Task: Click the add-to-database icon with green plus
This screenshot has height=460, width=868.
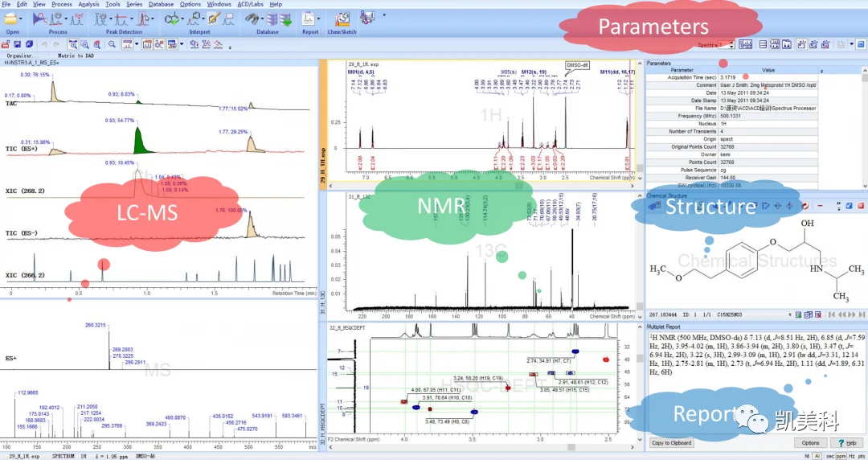Action: (x=285, y=19)
